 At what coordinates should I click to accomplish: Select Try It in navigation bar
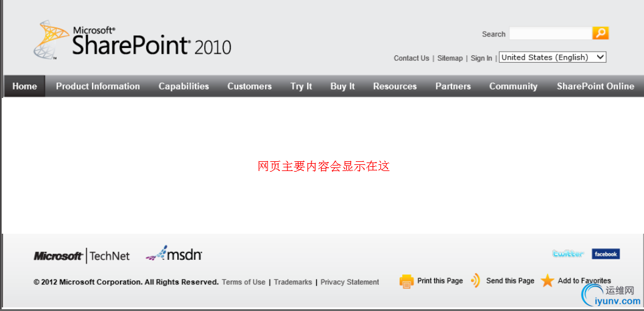301,86
